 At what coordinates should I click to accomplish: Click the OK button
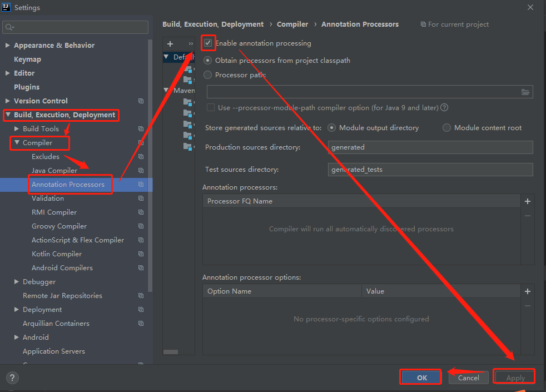(421, 378)
